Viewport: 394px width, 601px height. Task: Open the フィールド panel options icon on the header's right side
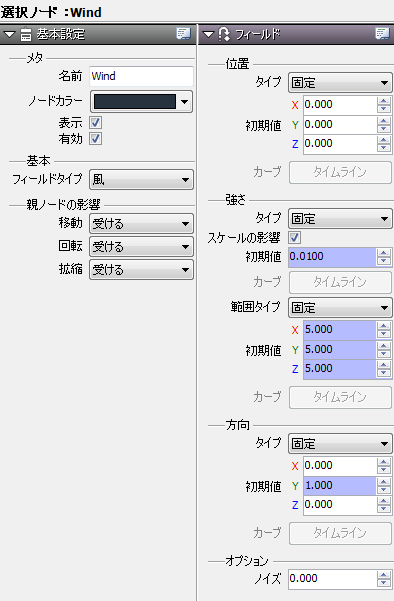(382, 34)
